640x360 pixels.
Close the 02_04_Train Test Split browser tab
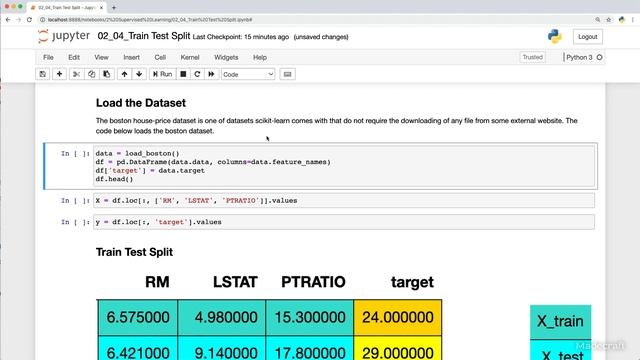pyautogui.click(x=101, y=7)
